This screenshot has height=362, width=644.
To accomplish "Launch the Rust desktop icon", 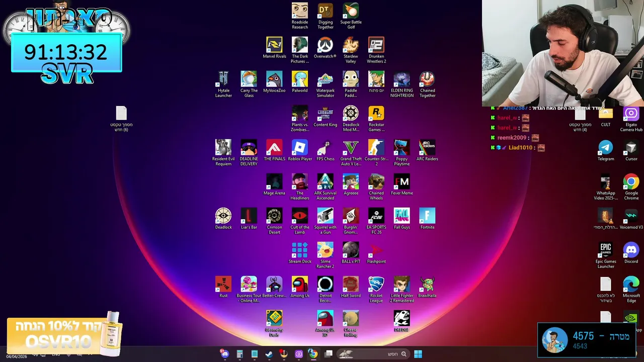I will (223, 287).
